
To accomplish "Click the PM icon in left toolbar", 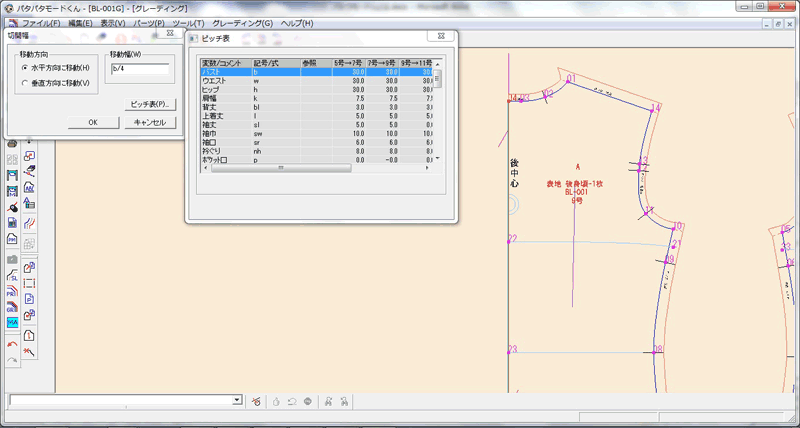I will 13,240.
